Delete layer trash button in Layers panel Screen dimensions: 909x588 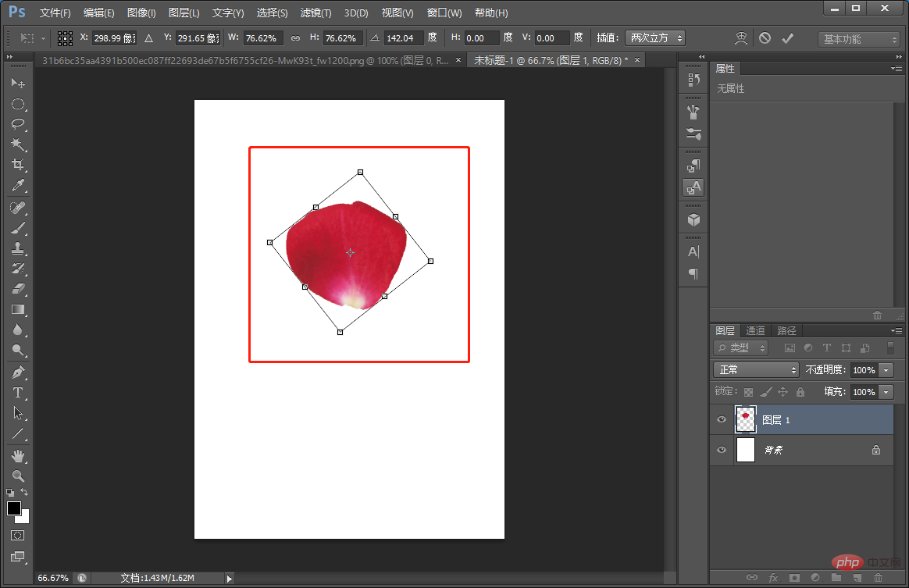click(878, 578)
